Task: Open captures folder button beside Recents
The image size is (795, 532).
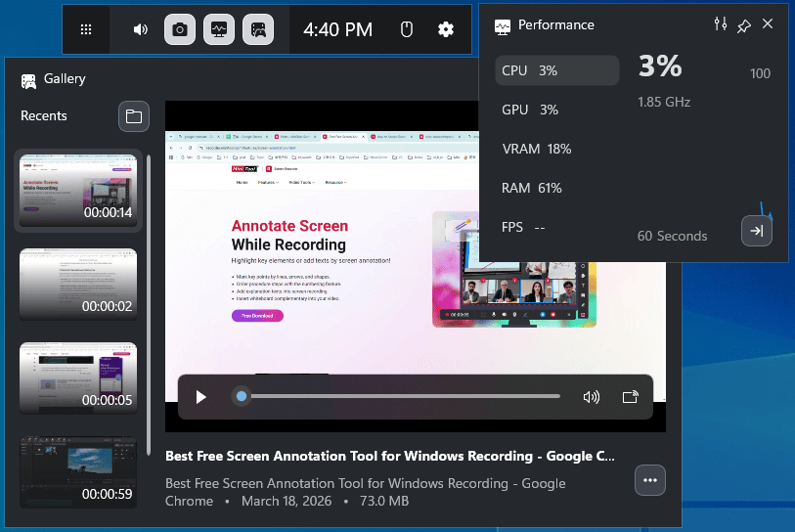Action: [134, 116]
